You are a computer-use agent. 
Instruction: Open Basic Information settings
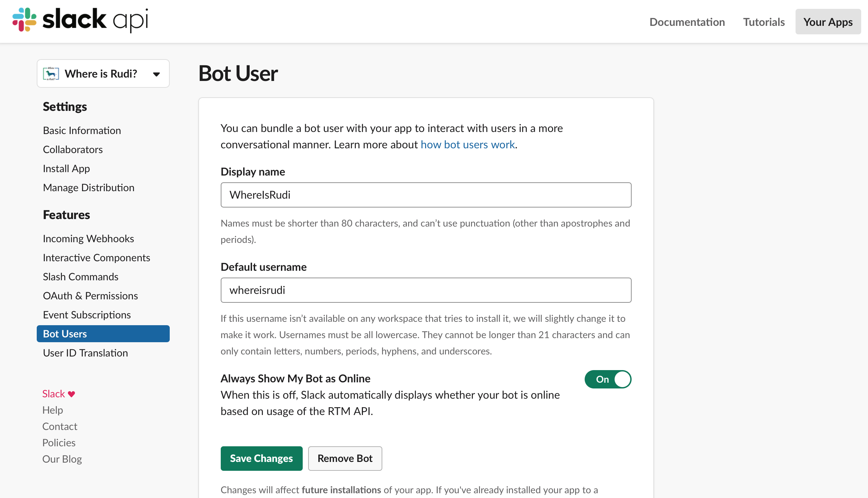(x=82, y=130)
